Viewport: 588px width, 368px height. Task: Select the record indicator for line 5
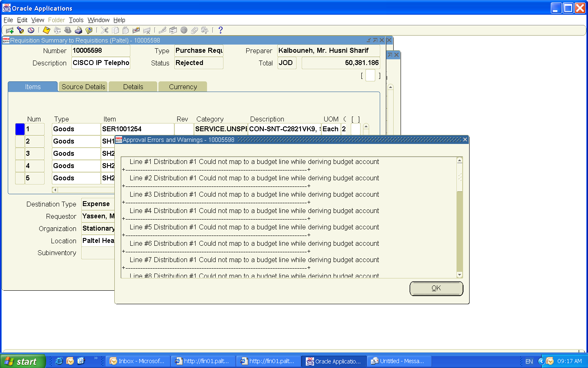tap(20, 178)
